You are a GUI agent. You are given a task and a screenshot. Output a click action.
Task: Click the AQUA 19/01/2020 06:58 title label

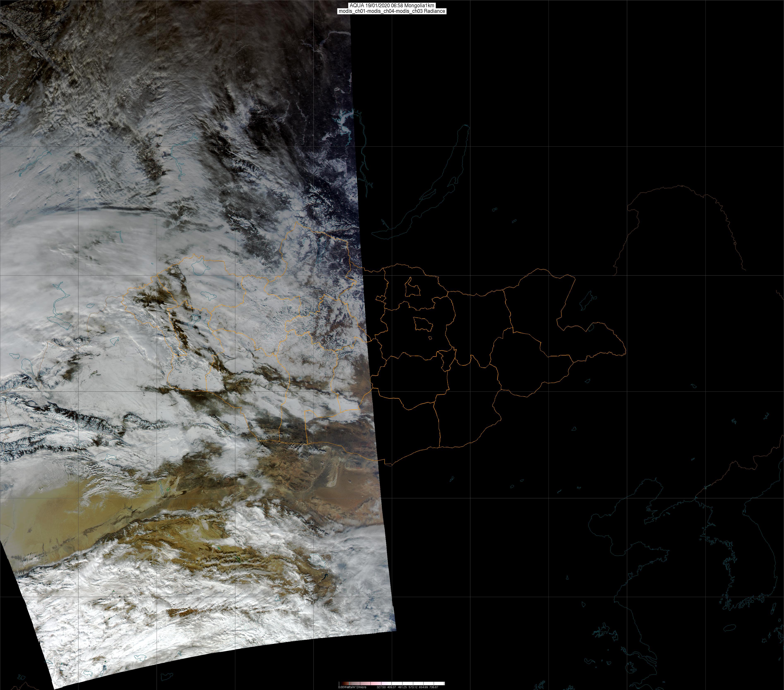pos(392,5)
